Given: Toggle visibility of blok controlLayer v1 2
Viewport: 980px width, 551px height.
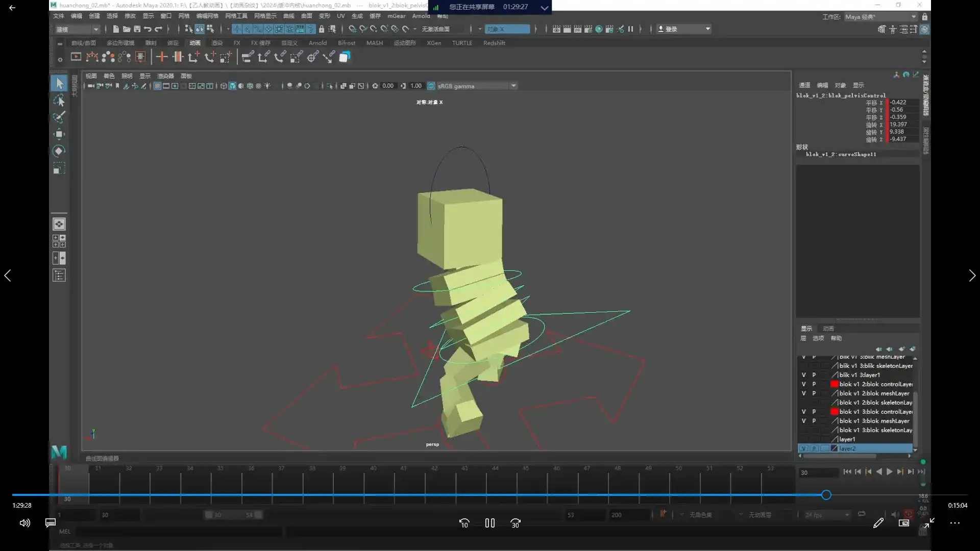Looking at the screenshot, I should [803, 384].
